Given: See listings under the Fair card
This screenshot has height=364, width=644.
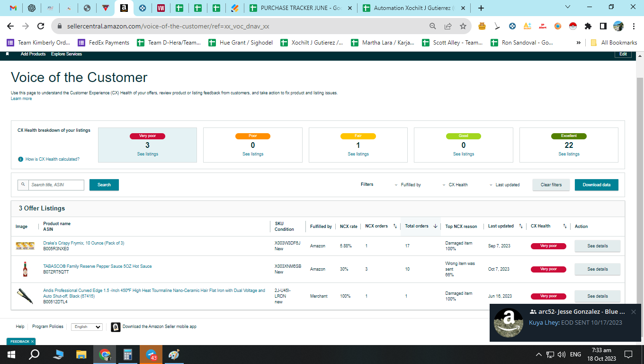Looking at the screenshot, I should tap(358, 154).
